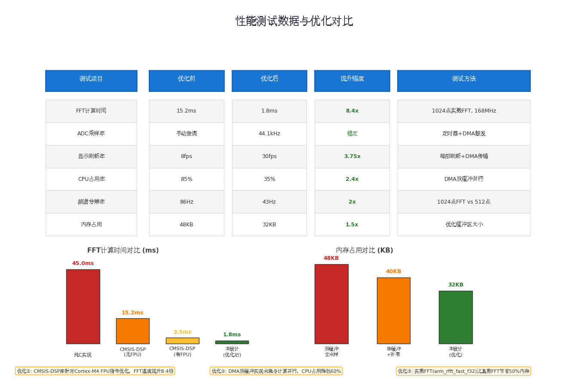Click the 优化③ 实数FFT note box

(463, 371)
